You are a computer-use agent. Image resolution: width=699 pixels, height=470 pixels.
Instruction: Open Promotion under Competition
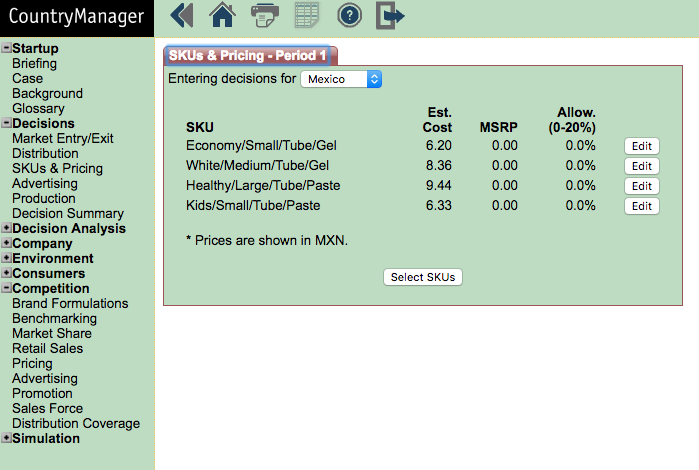tap(42, 393)
